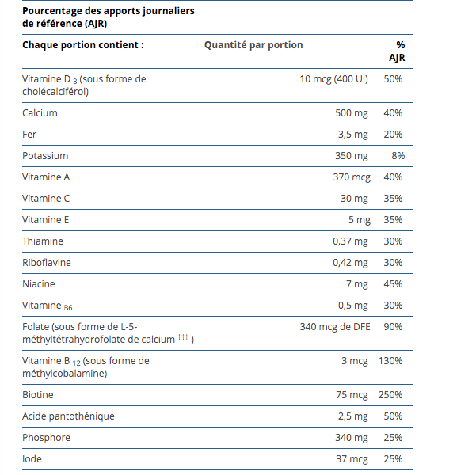Click the Potassium row label
Viewport: 476px width, 475px height.
coord(45,156)
